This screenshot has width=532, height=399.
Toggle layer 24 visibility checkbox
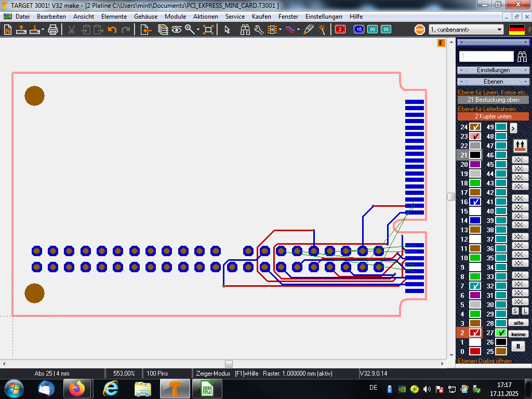click(x=475, y=127)
